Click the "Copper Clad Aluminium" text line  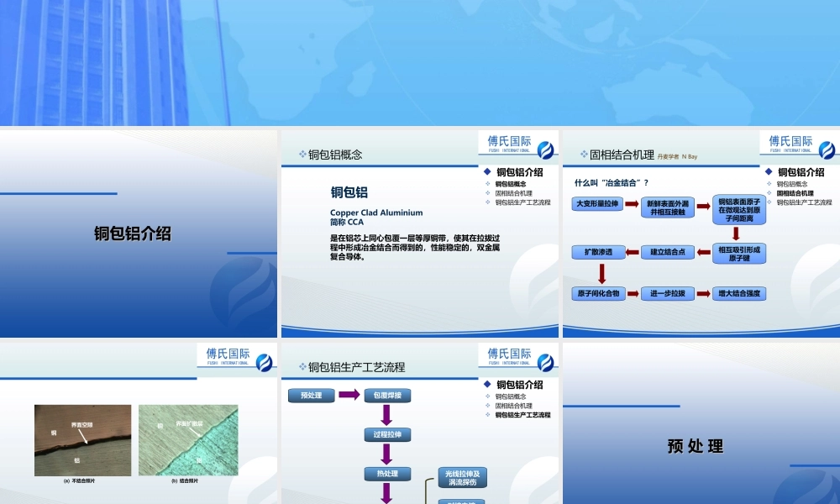pos(376,213)
